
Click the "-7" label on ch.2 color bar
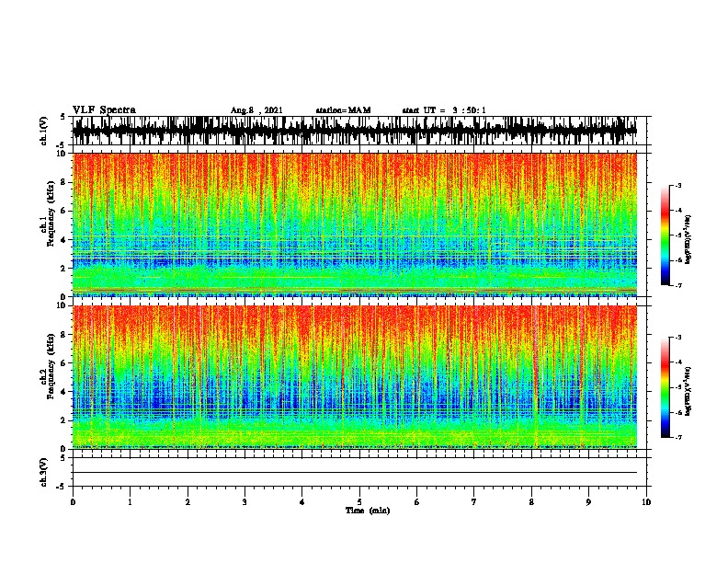(x=677, y=437)
